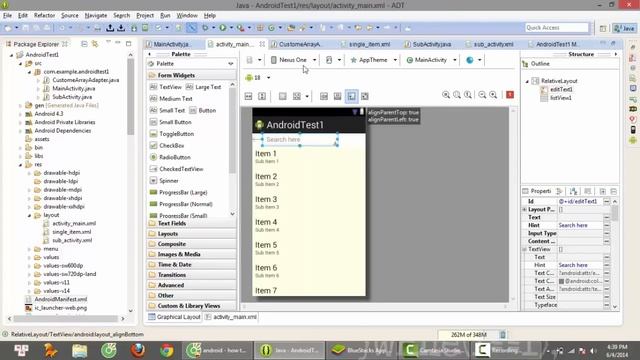Expand the Time & Date category
This screenshot has height=360, width=640.
tap(191, 264)
